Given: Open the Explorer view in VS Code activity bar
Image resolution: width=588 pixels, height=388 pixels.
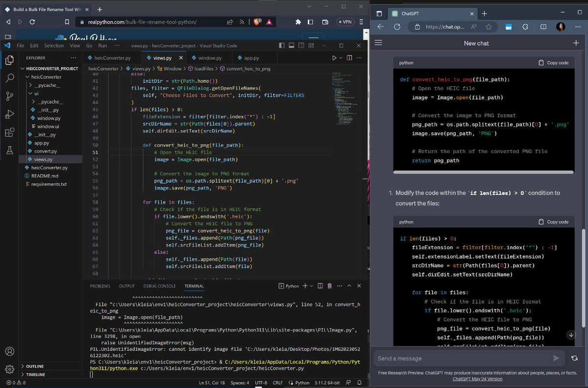Looking at the screenshot, I should (x=9, y=60).
